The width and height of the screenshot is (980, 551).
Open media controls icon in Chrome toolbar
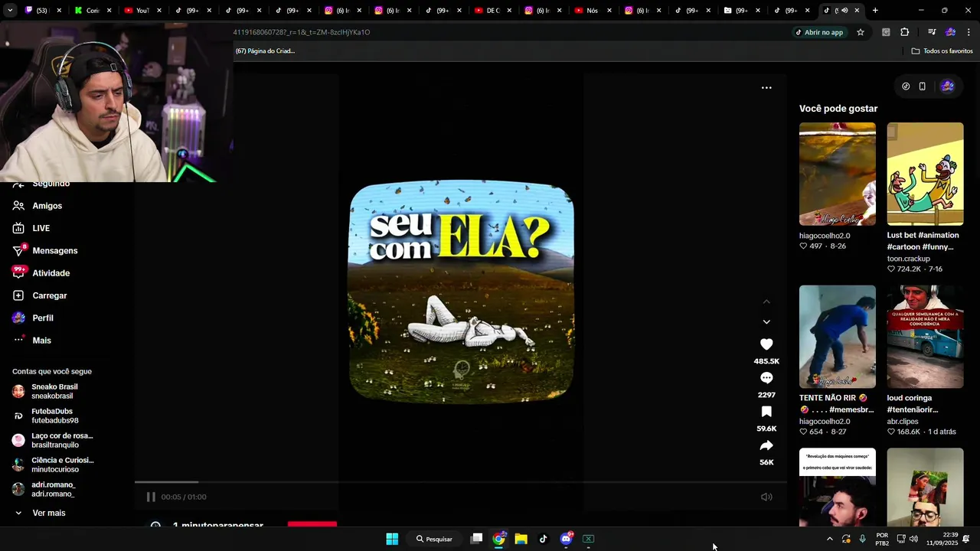tap(932, 32)
